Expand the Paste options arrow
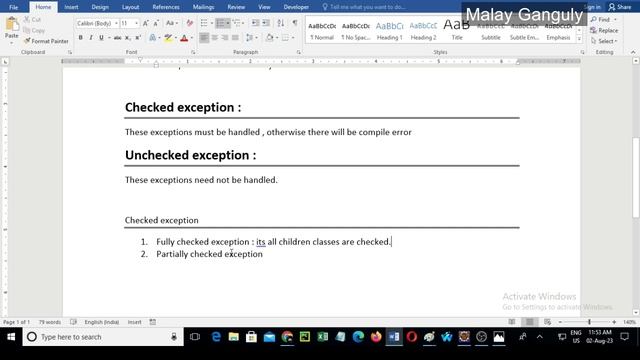Image resolution: width=640 pixels, height=360 pixels. pos(12,43)
